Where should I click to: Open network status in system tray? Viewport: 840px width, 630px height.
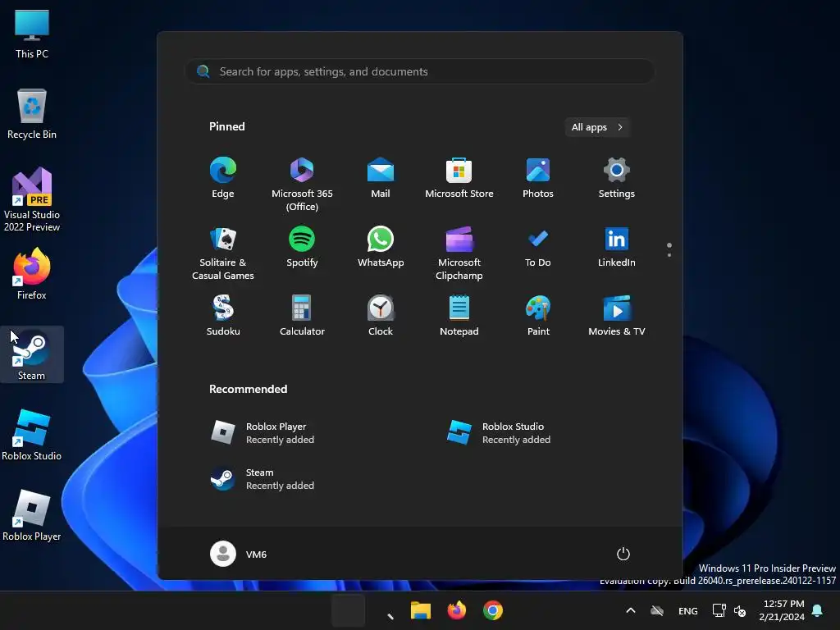click(719, 610)
